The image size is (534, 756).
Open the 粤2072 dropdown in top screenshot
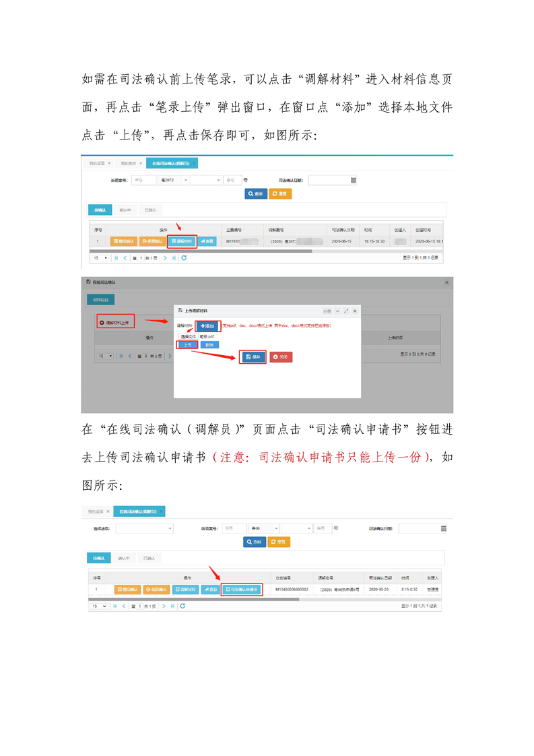(174, 181)
